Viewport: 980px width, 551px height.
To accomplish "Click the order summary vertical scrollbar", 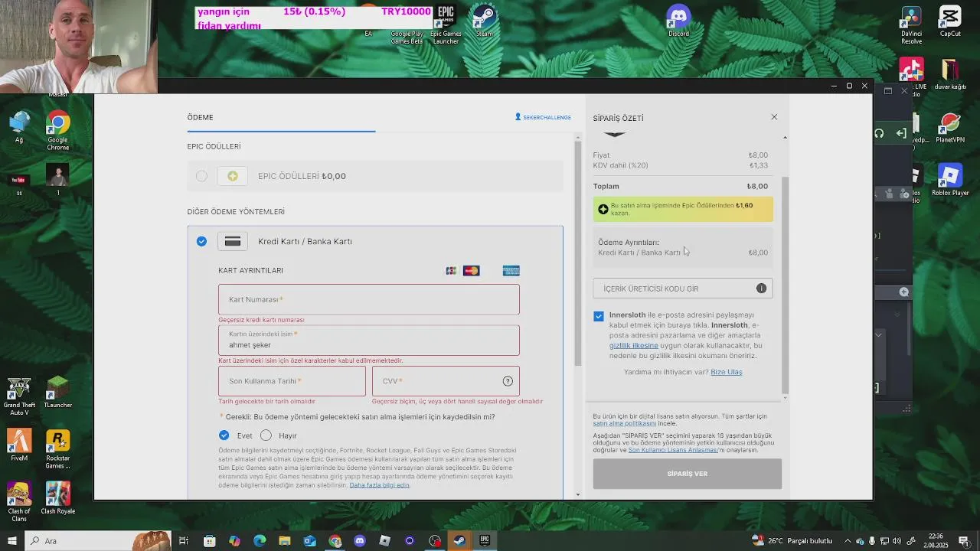I will [x=785, y=285].
